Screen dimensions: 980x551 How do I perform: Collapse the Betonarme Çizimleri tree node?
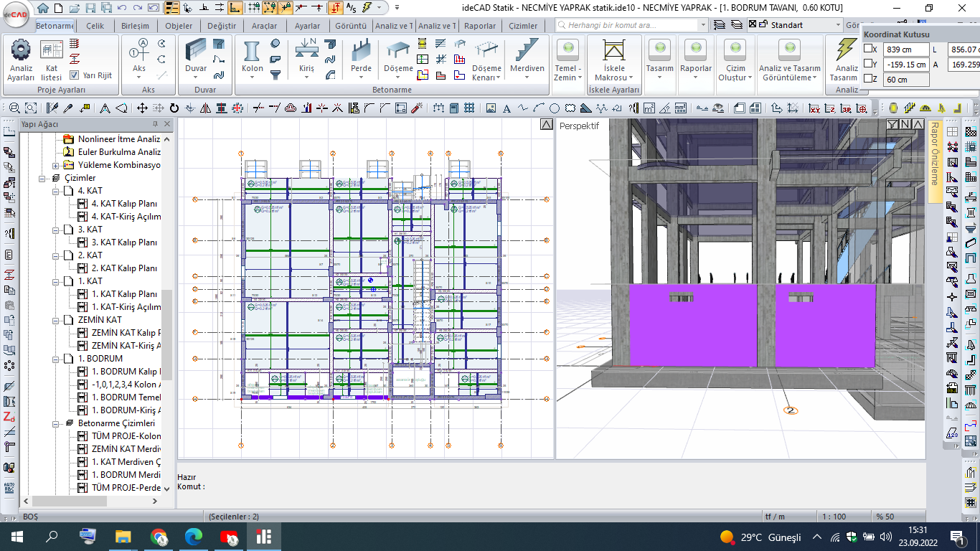pos(56,423)
